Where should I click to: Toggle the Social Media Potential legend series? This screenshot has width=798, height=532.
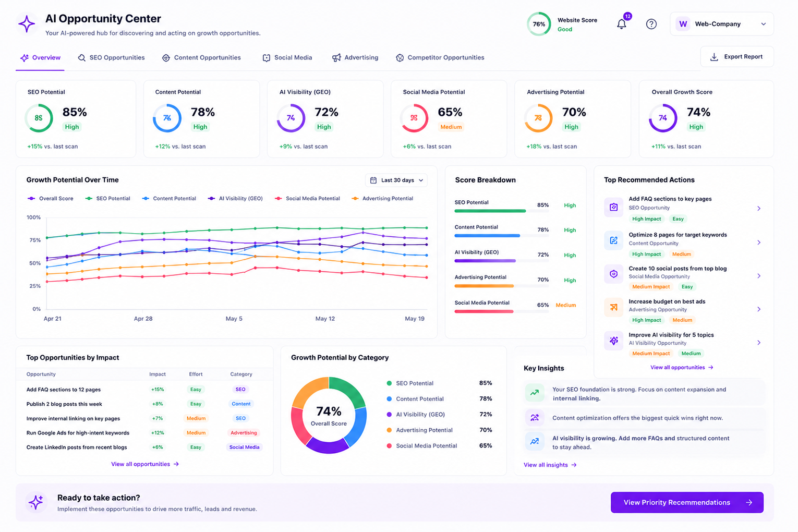308,199
